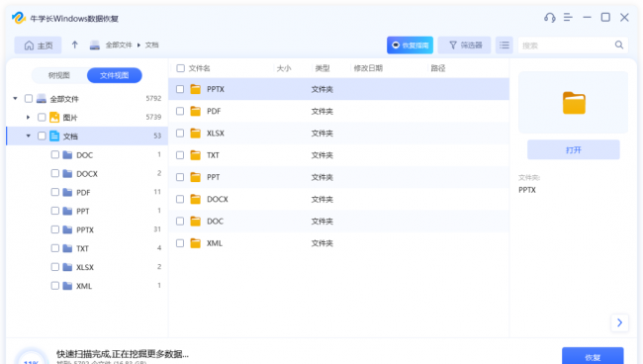The image size is (643, 364).
Task: Sort by 路径 column header
Action: click(x=438, y=68)
